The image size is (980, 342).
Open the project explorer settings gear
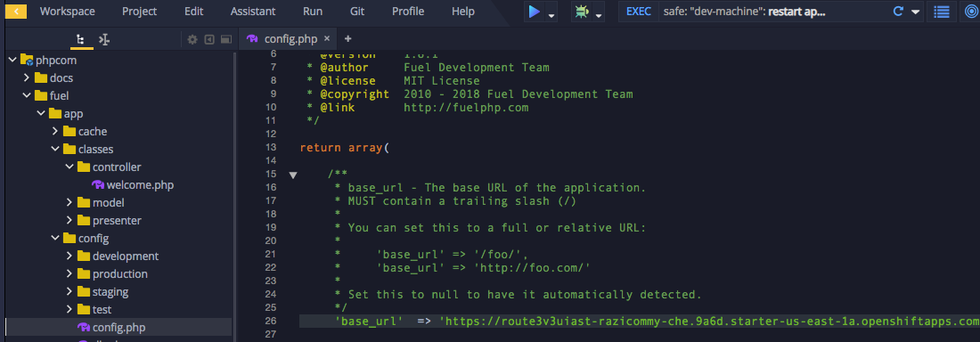(x=192, y=39)
